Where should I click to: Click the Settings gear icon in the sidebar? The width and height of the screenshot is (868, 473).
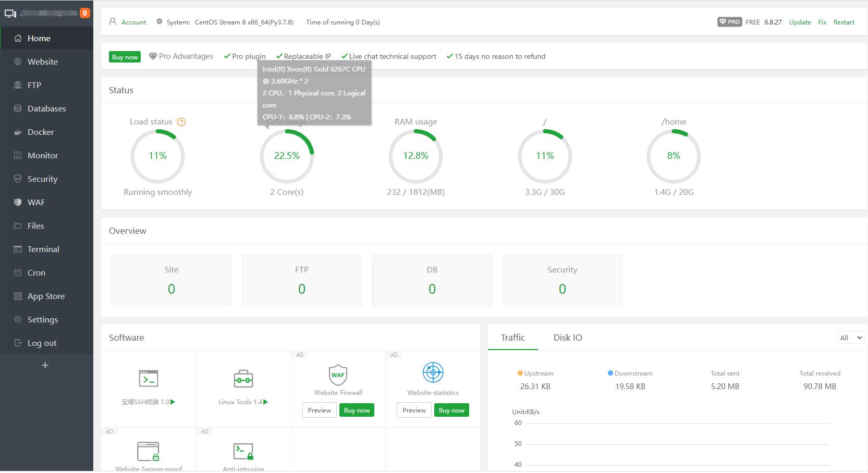pos(18,319)
